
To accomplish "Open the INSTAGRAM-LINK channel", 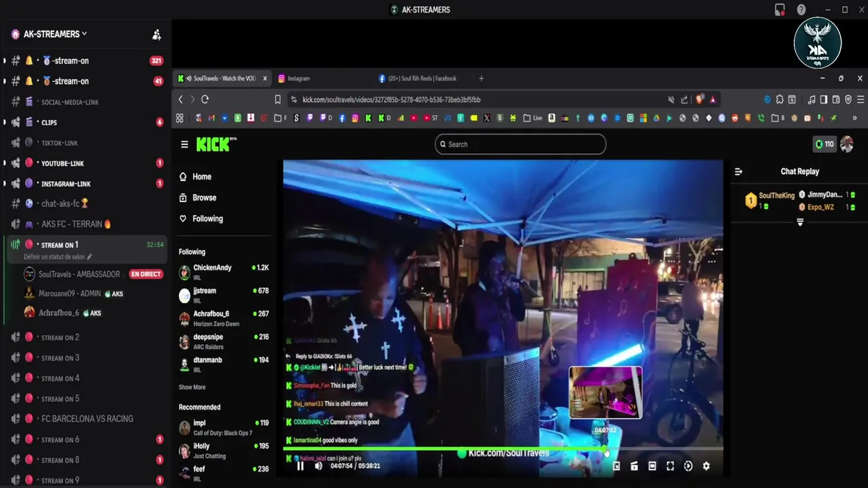I will pyautogui.click(x=85, y=183).
